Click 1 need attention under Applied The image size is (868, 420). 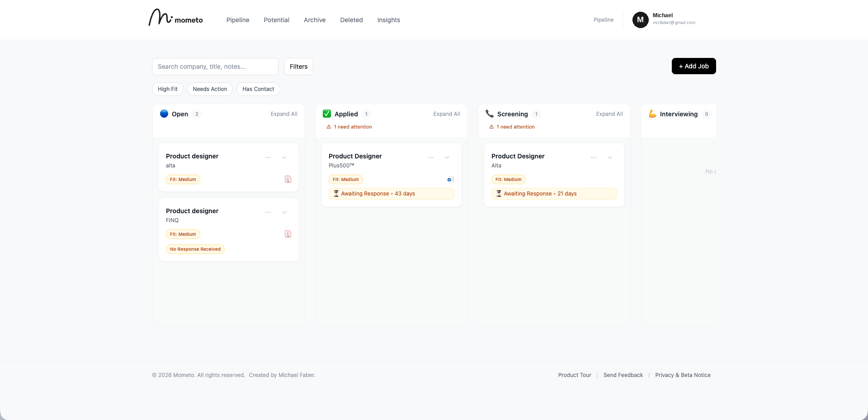[x=353, y=127]
